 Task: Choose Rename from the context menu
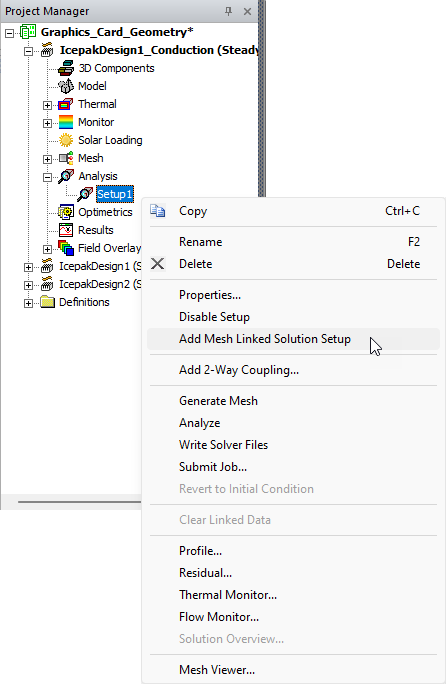click(293, 242)
